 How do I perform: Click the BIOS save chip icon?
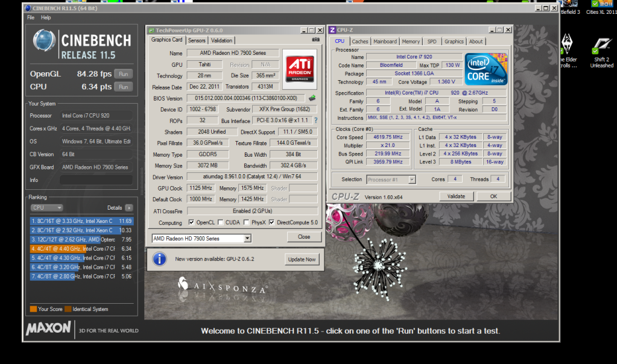click(312, 98)
